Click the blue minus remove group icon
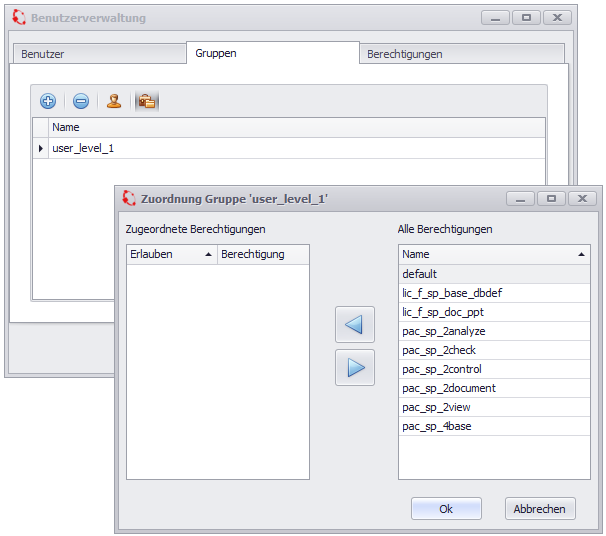The height and width of the screenshot is (536, 606). (x=81, y=101)
